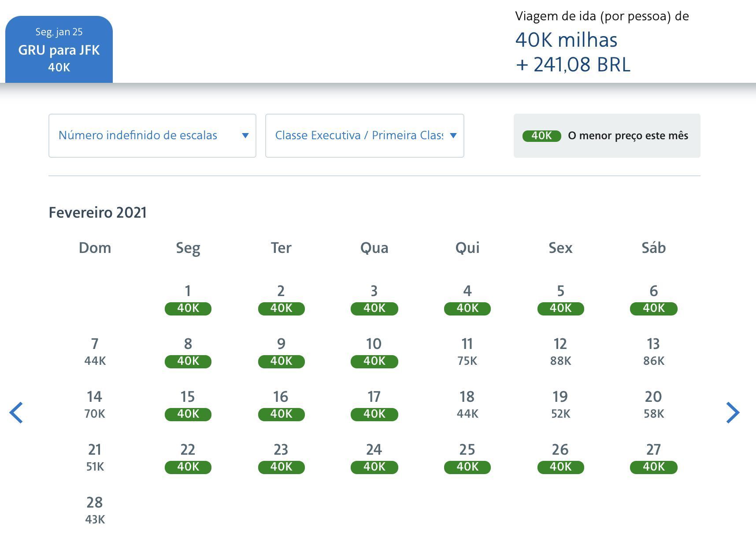Select February 6 with 40K fare

point(654,300)
